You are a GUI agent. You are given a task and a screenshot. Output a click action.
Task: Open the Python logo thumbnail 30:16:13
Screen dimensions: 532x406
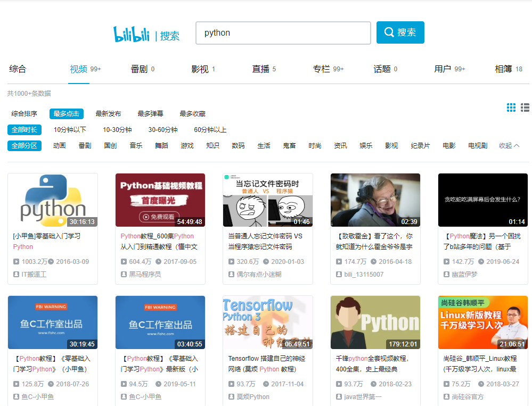pyautogui.click(x=53, y=200)
